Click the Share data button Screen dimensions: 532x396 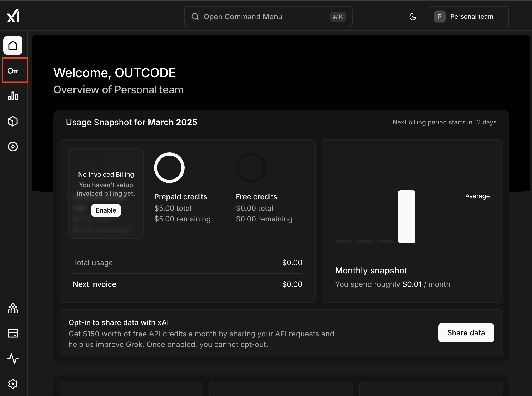(x=466, y=333)
